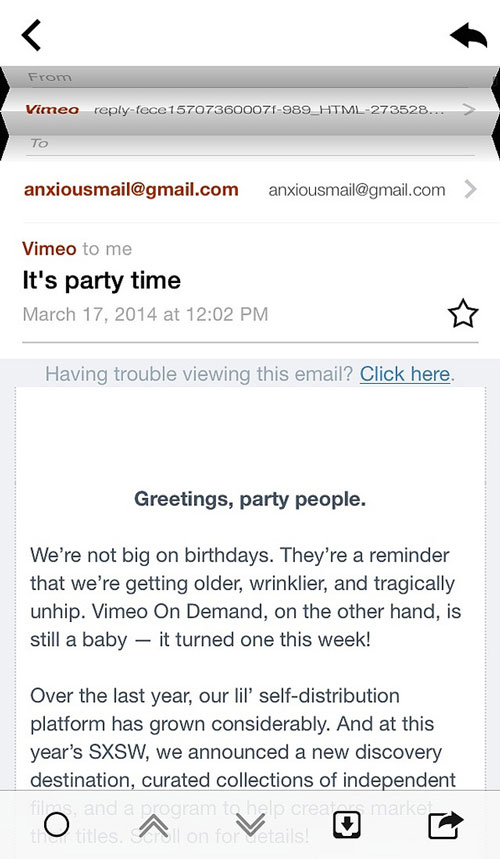
Task: Tap the folded To header label
Action: pyautogui.click(x=39, y=143)
